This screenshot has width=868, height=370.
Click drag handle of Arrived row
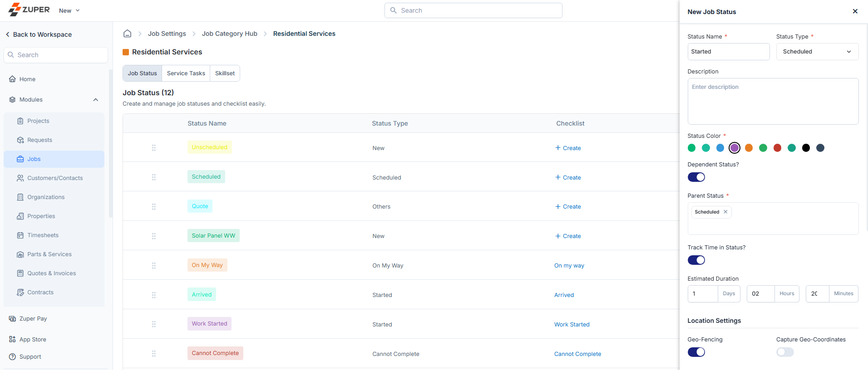pos(154,295)
